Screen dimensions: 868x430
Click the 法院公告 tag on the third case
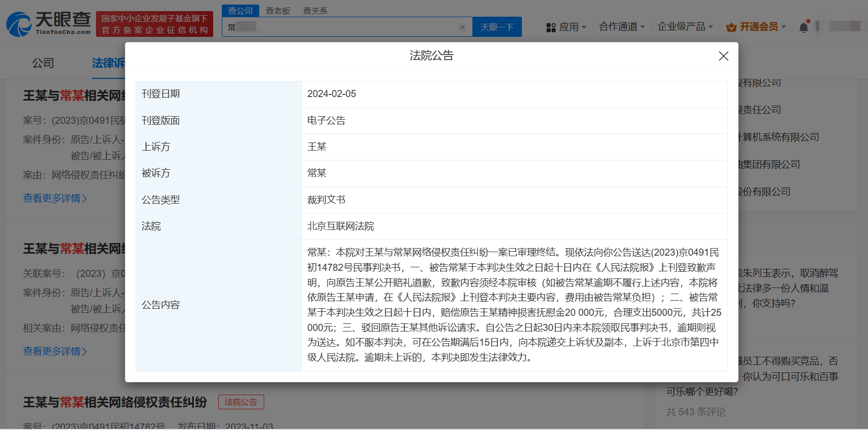tap(241, 402)
